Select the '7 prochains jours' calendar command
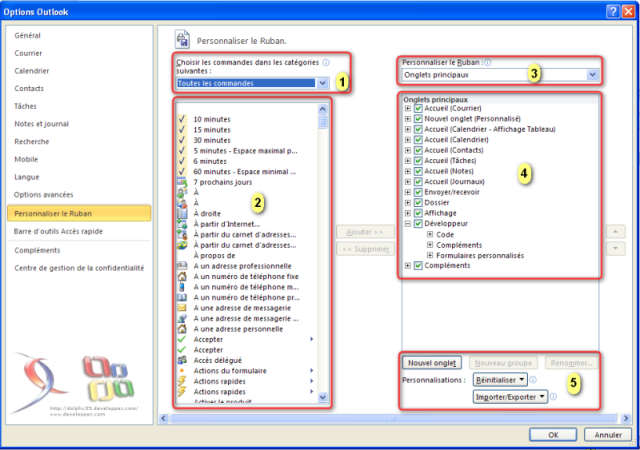Screen dimensions: 640x450 point(227,181)
